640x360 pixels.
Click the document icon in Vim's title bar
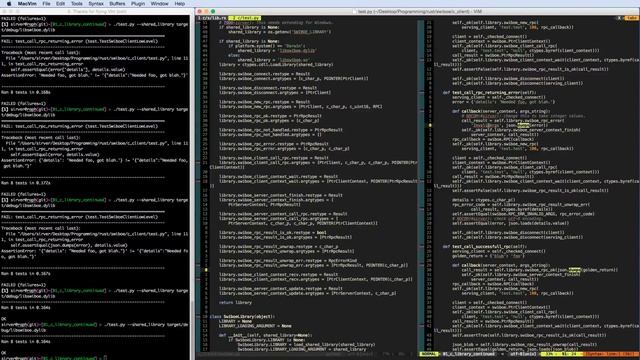[354, 11]
